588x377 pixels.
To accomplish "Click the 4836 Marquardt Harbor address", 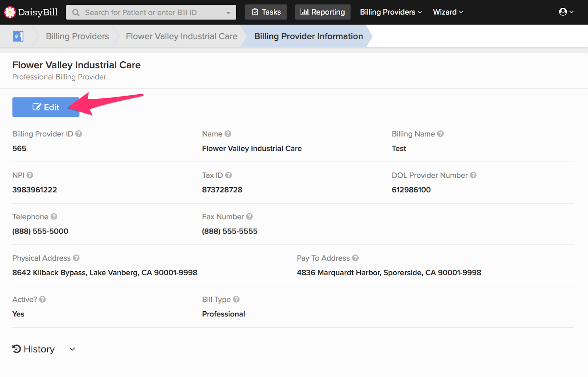I will 389,273.
